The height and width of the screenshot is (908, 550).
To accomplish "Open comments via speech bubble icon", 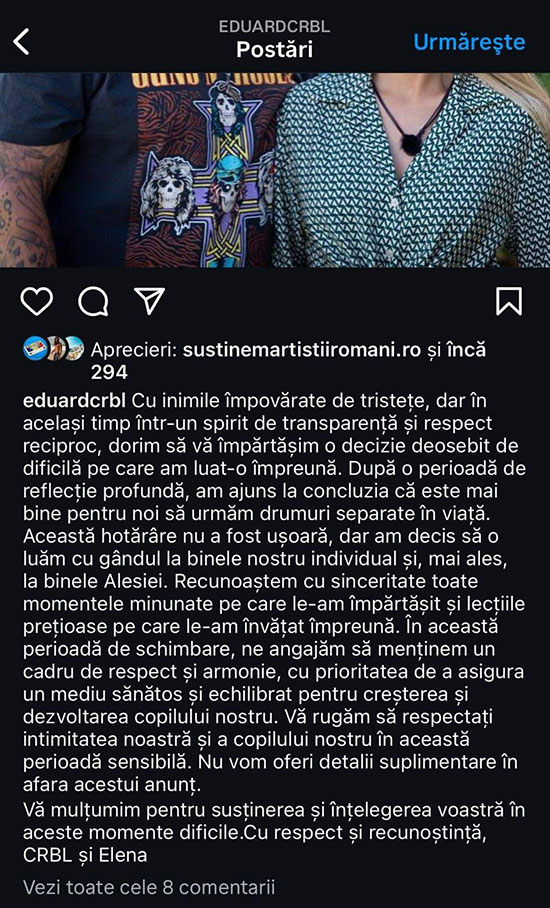I will 93,301.
